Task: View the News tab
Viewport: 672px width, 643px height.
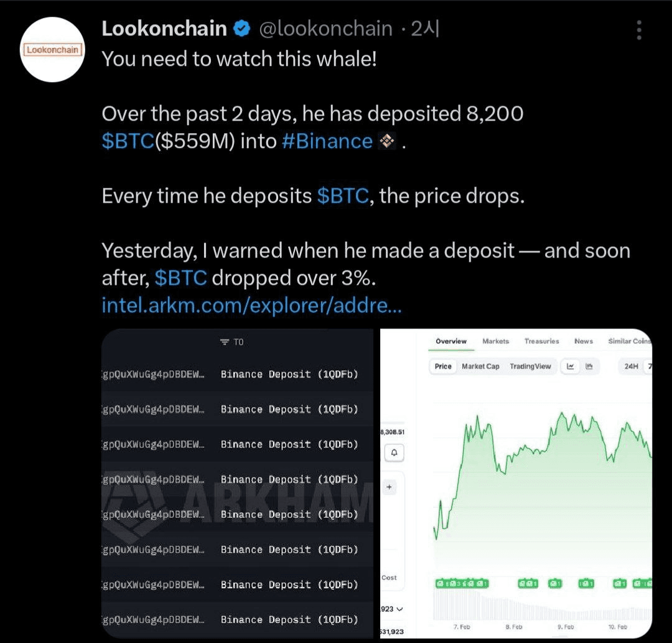Action: coord(584,341)
